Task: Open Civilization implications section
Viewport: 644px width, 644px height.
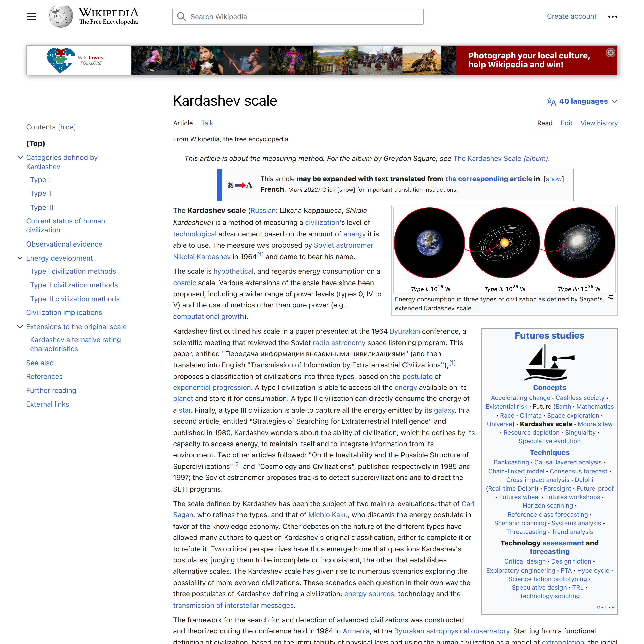Action: pyautogui.click(x=64, y=313)
